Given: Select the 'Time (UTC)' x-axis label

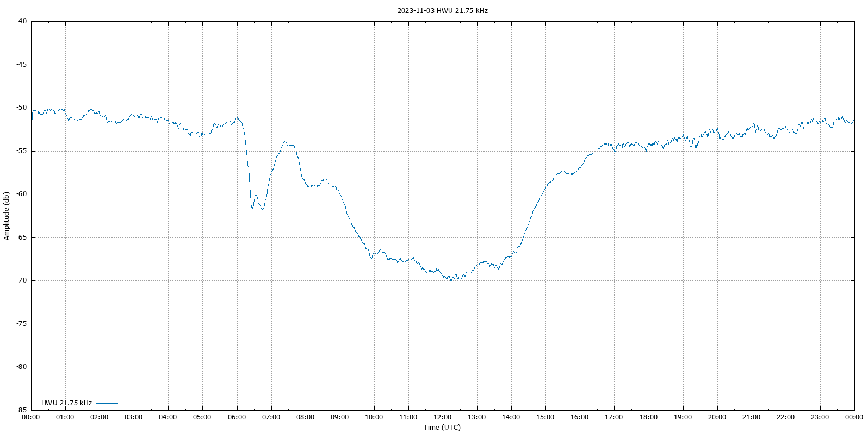Looking at the screenshot, I should click(442, 427).
